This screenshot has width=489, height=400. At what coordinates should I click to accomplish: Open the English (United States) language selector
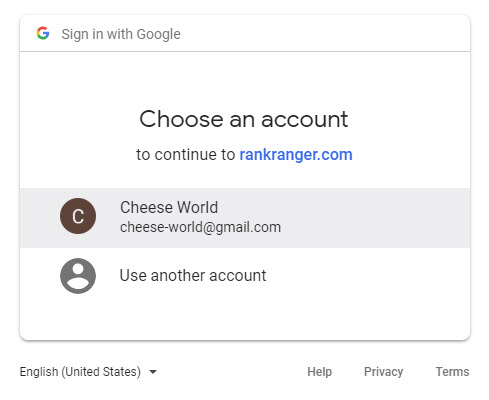point(88,372)
